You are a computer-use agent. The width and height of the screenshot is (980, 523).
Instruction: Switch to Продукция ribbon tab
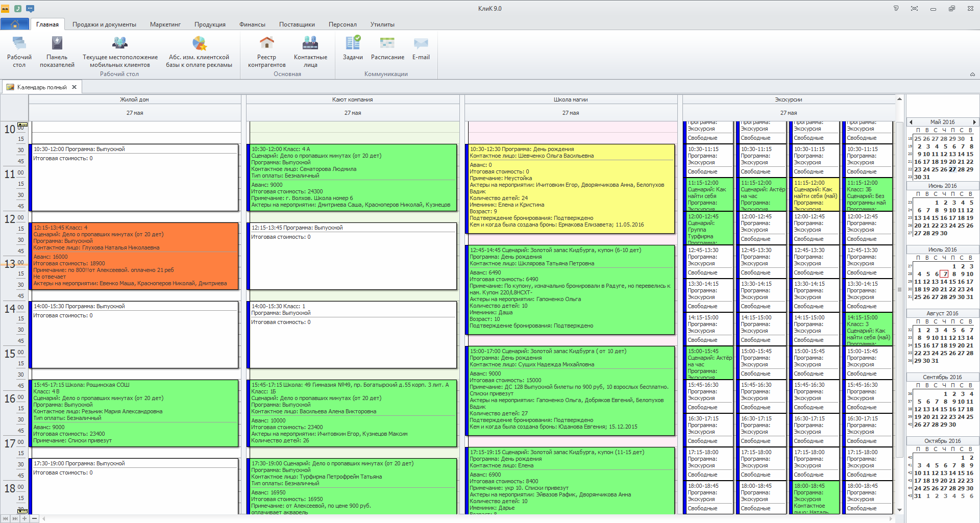(x=210, y=24)
